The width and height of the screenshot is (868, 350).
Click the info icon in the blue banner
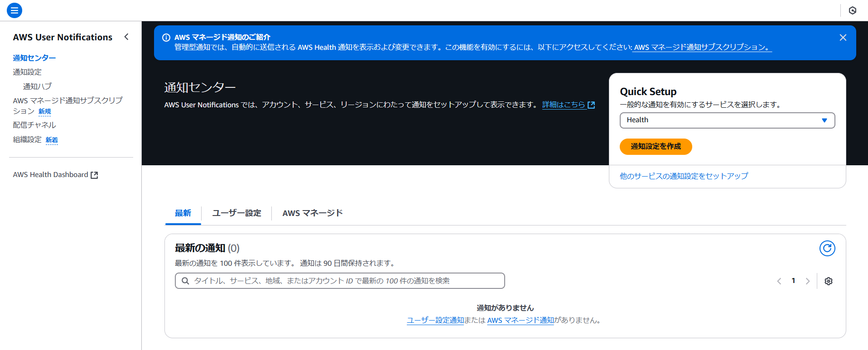[166, 38]
